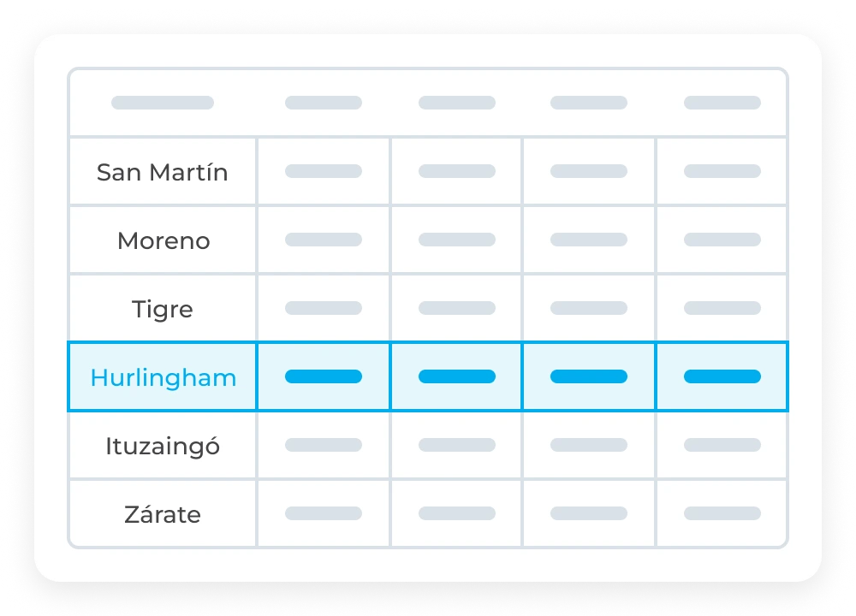Select the Ituzaingó row label
Image resolution: width=856 pixels, height=616 pixels.
pyautogui.click(x=163, y=446)
